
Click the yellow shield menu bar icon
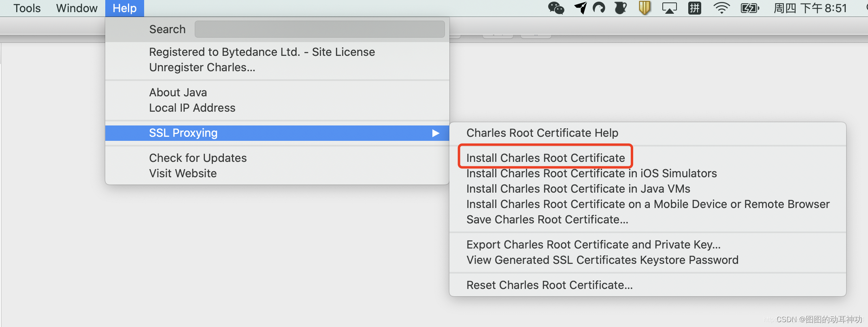(645, 8)
